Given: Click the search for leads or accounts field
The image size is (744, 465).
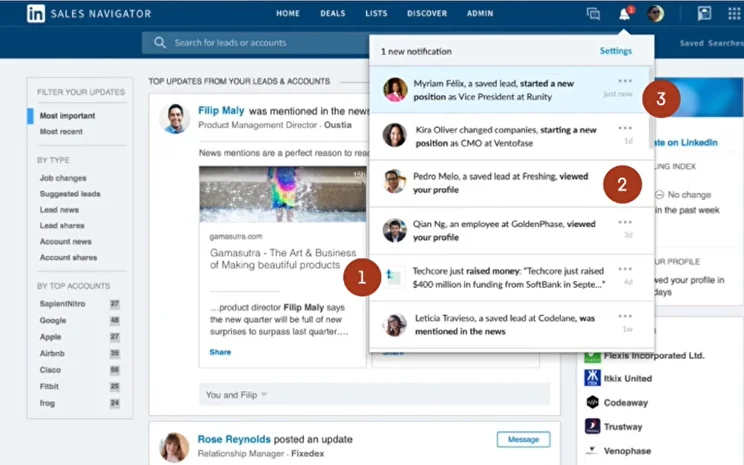Looking at the screenshot, I should point(255,43).
